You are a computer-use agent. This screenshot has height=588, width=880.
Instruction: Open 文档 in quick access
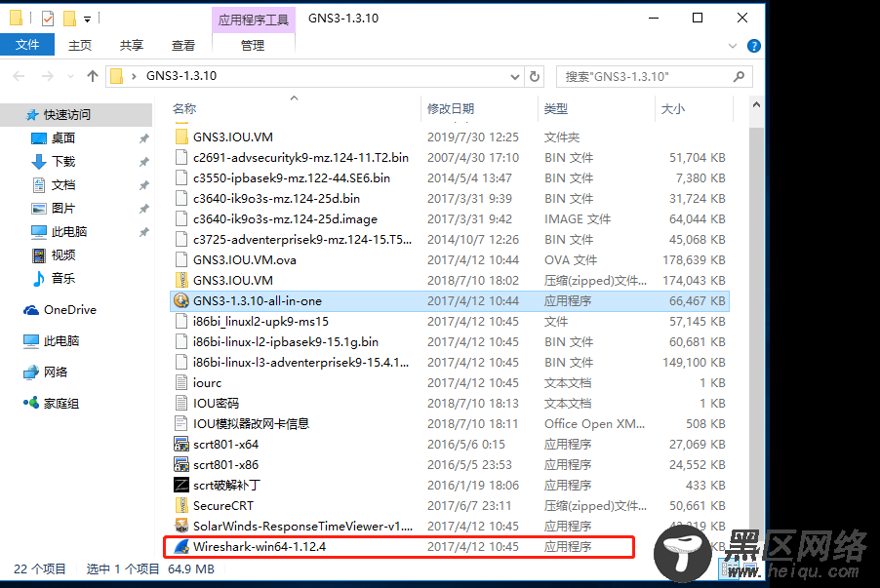pyautogui.click(x=54, y=185)
